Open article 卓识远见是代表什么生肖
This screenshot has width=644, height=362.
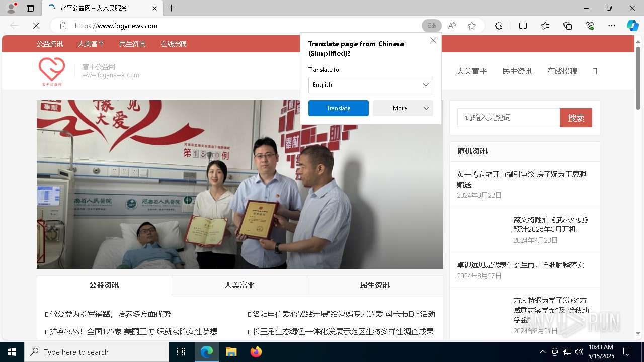tap(520, 265)
